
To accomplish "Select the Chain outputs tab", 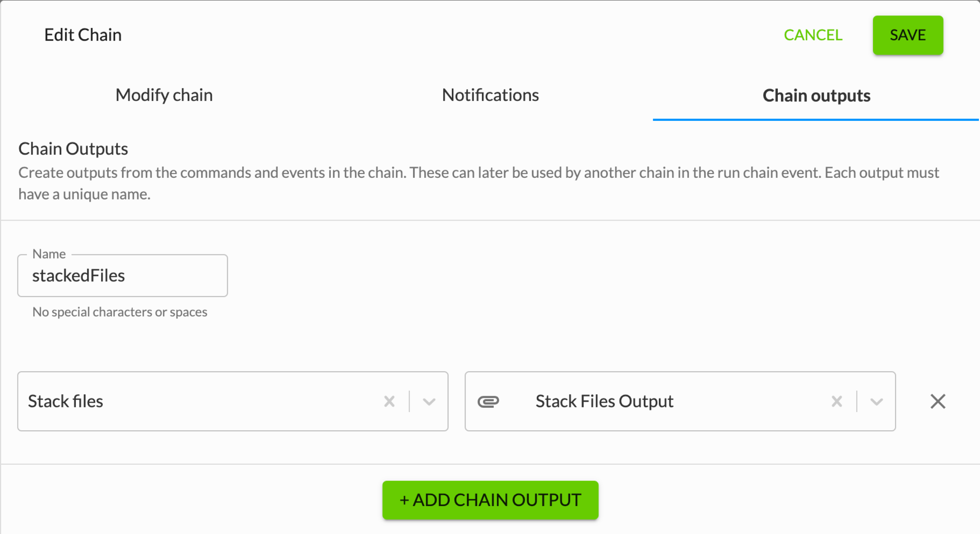I will tap(816, 95).
